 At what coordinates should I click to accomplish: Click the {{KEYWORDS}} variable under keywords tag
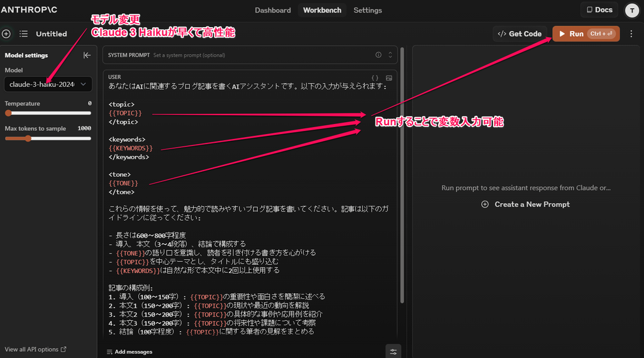(x=131, y=148)
